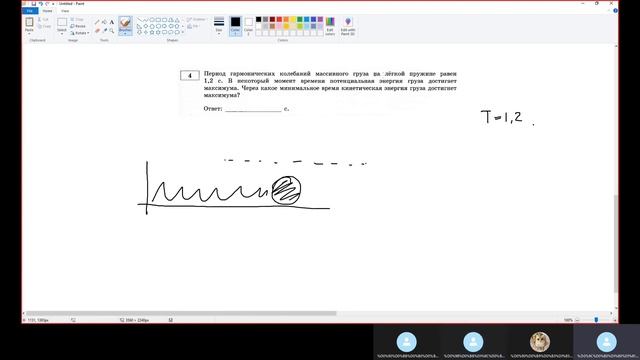Choose the yellow color swatch

(x=293, y=19)
